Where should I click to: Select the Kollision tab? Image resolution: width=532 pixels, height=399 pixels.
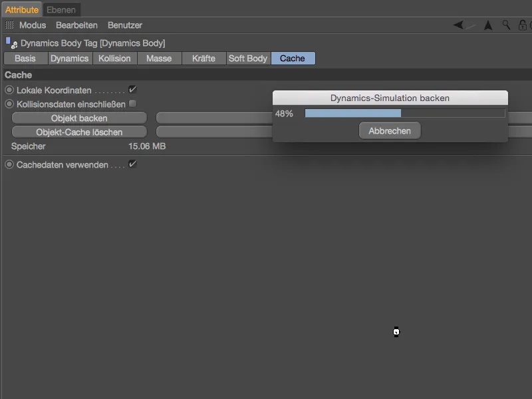pos(114,59)
